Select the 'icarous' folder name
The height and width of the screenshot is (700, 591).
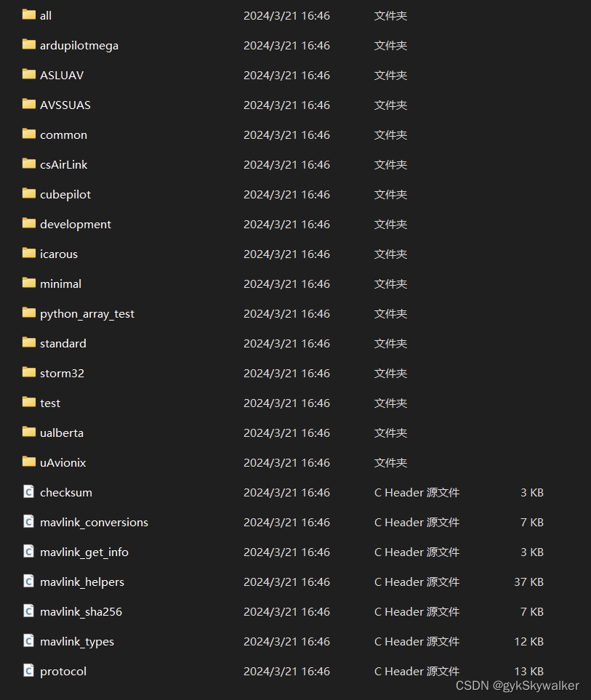pyautogui.click(x=58, y=254)
